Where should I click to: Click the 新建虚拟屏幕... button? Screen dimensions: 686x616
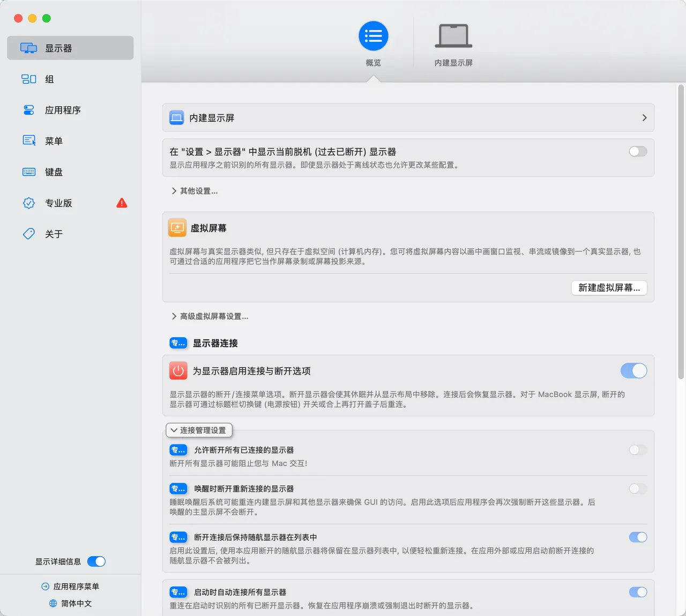coord(609,288)
